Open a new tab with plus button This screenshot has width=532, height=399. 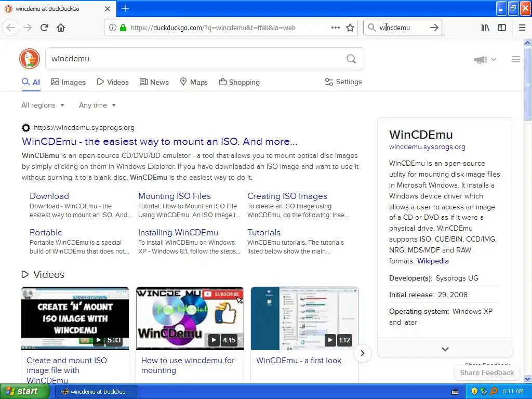pos(125,8)
